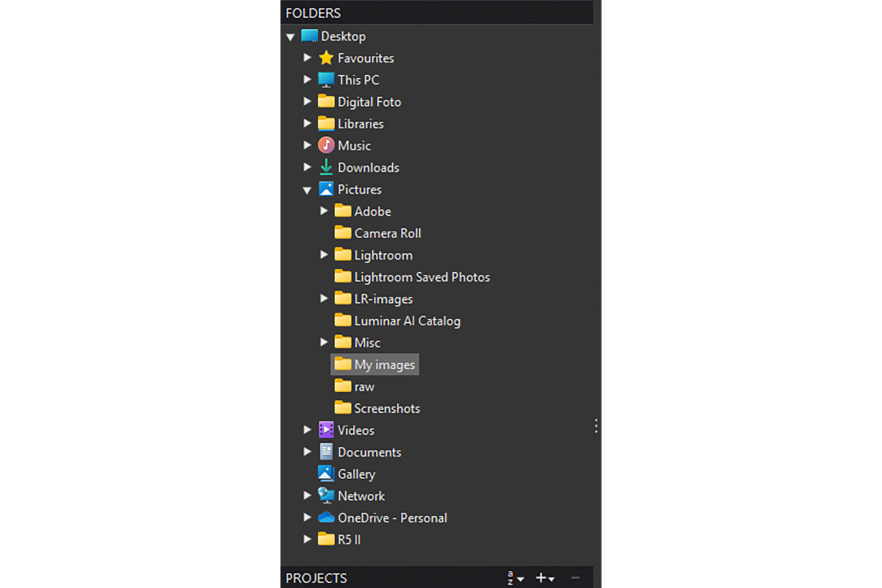882x588 pixels.
Task: Click the Documents page icon
Action: 326,452
